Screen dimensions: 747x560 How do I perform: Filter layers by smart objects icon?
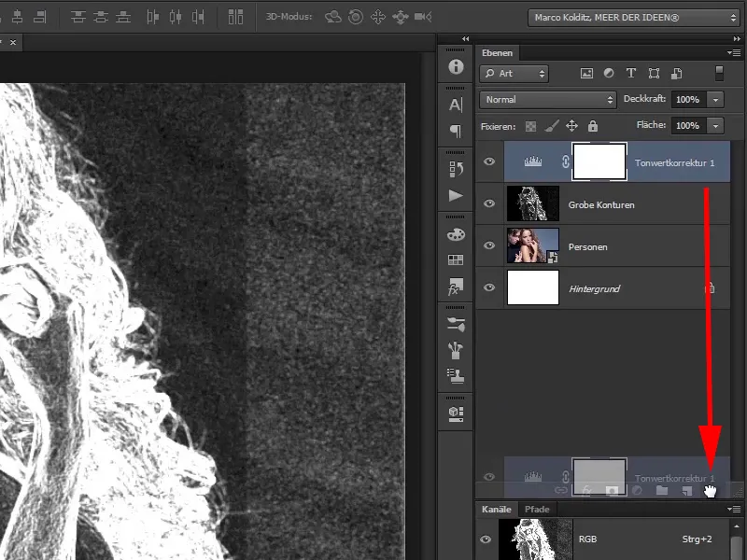pyautogui.click(x=676, y=74)
